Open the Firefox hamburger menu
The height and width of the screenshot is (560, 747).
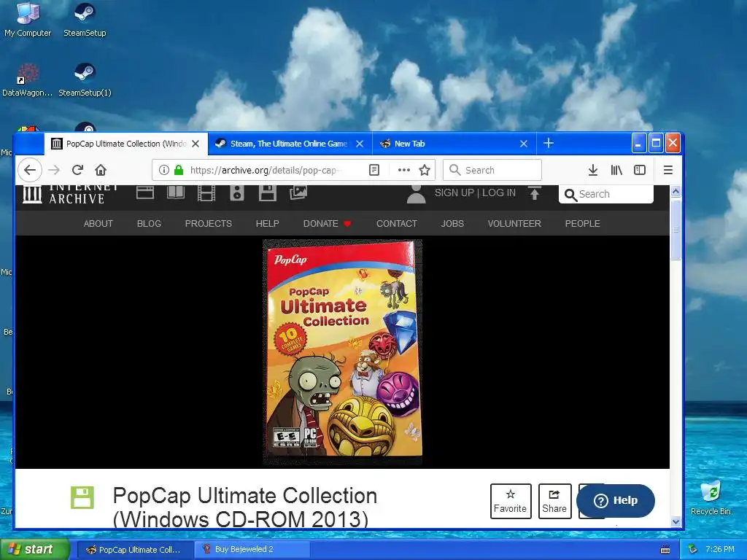668,170
